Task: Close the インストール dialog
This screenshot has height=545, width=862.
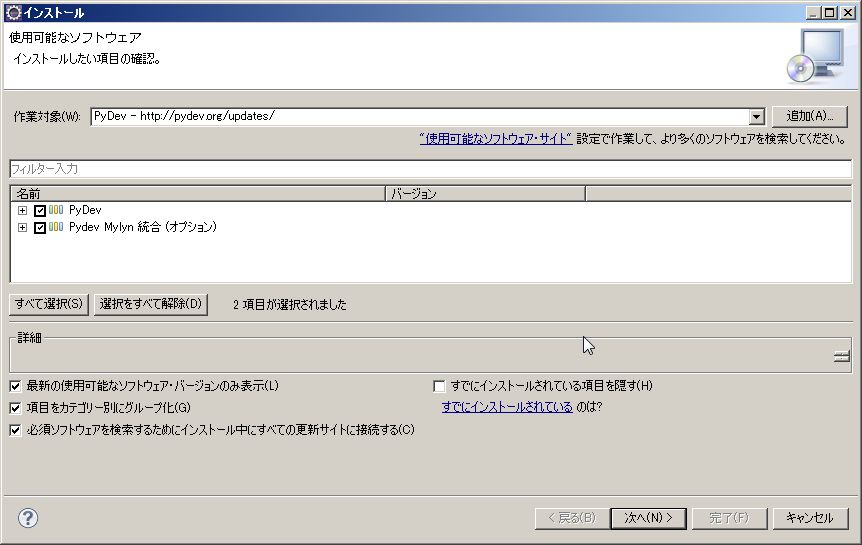Action: pos(848,12)
